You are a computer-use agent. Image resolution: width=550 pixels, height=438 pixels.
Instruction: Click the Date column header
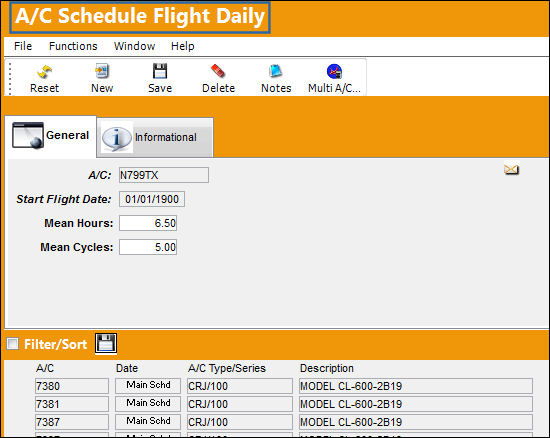point(127,368)
